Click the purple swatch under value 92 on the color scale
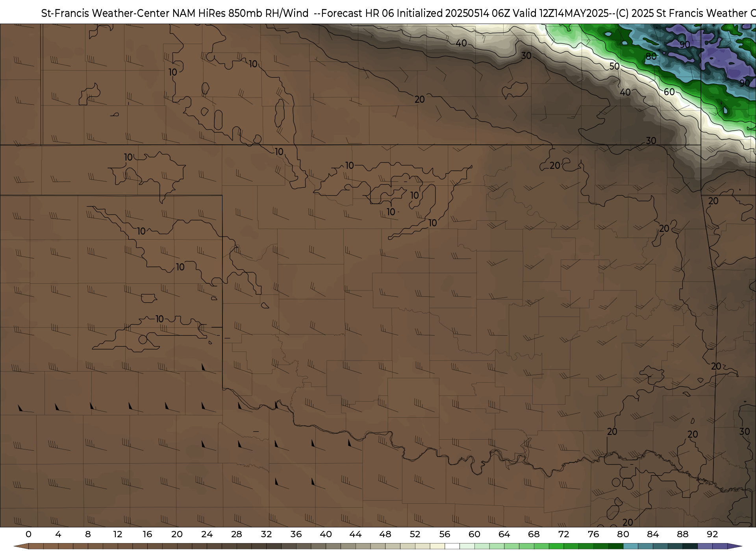 coord(720,546)
